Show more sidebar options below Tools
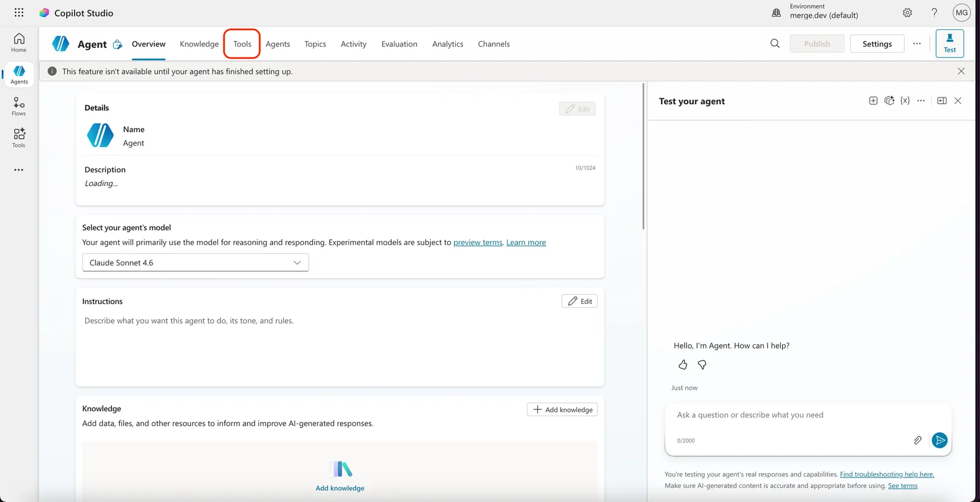 point(19,170)
